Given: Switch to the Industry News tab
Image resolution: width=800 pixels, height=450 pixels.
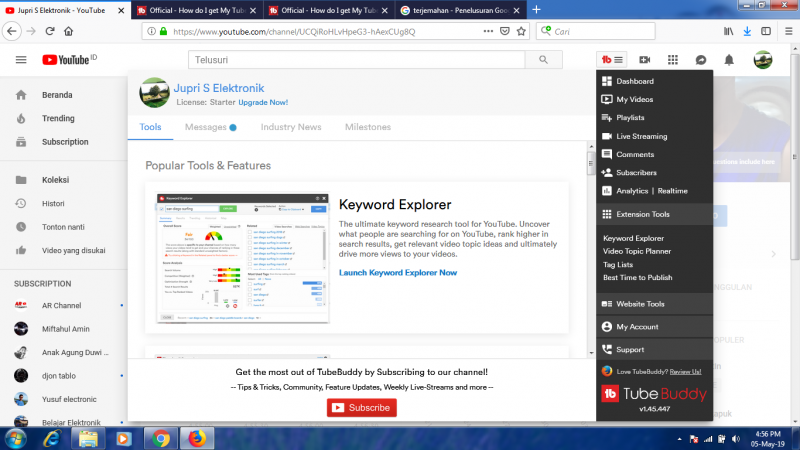Looking at the screenshot, I should [291, 127].
